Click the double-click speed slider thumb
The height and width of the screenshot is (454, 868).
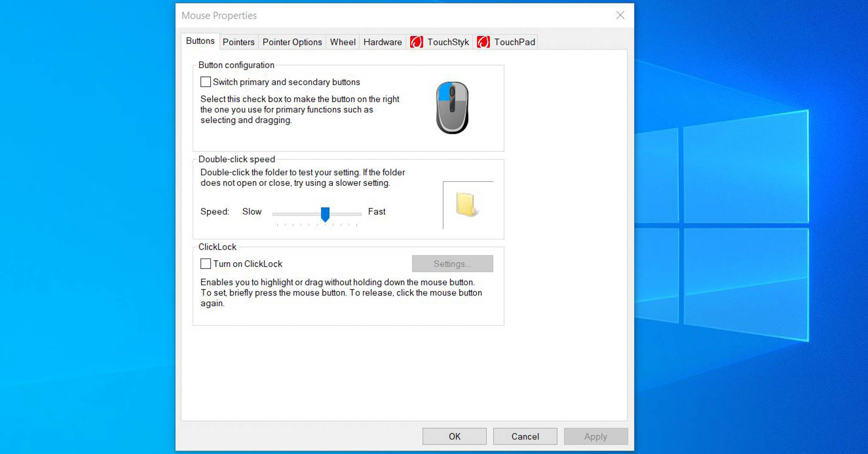[325, 214]
